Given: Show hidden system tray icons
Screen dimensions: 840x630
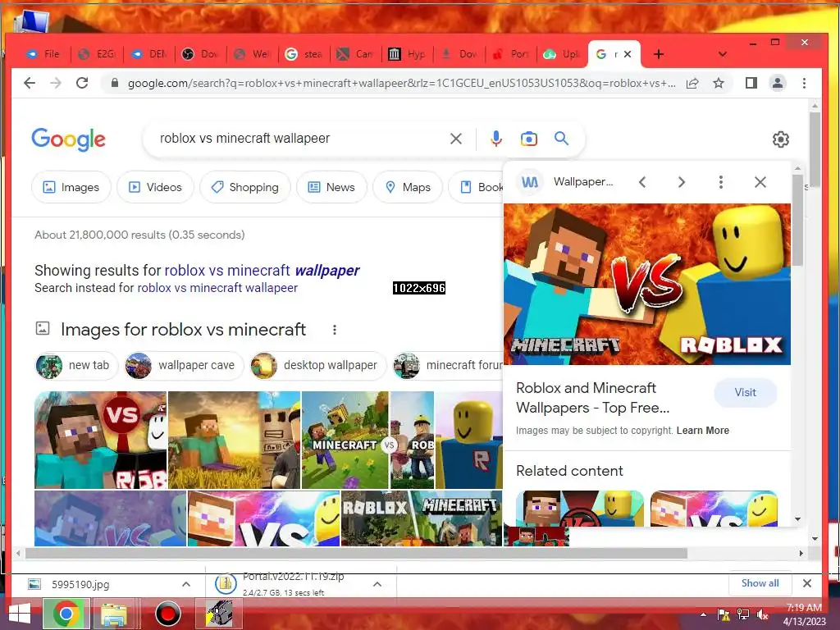Looking at the screenshot, I should pyautogui.click(x=703, y=615).
